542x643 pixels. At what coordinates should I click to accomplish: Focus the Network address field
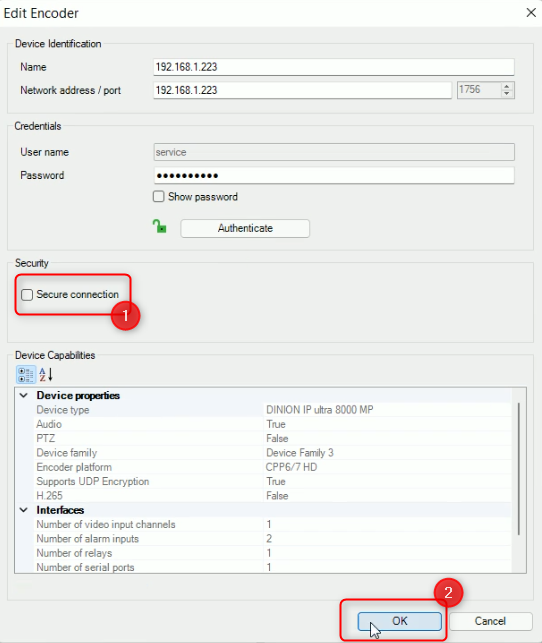303,90
